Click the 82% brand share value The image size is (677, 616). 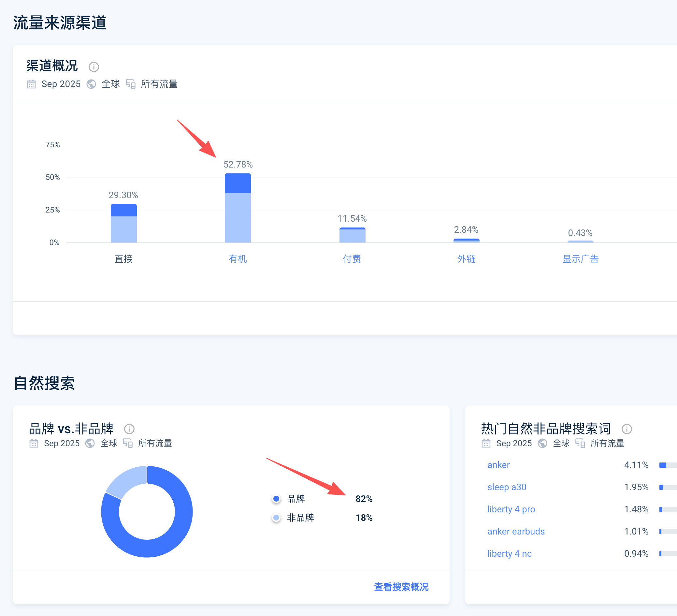tap(364, 499)
